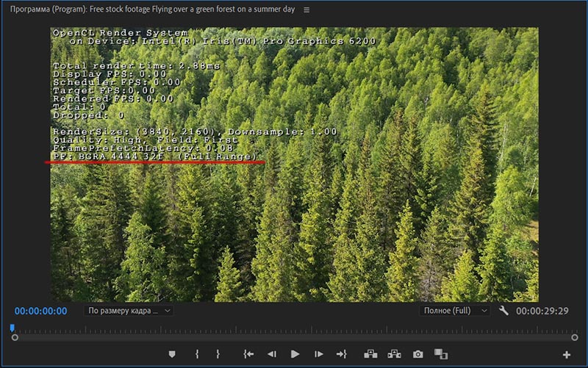Open the Program monitor panel menu
The image size is (588, 368).
(306, 10)
